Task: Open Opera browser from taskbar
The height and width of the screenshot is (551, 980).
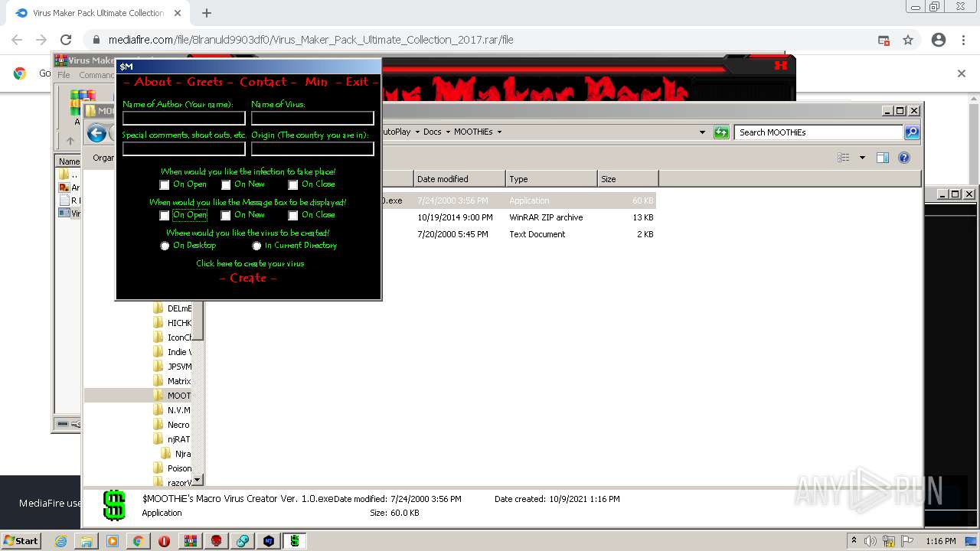Action: click(164, 540)
